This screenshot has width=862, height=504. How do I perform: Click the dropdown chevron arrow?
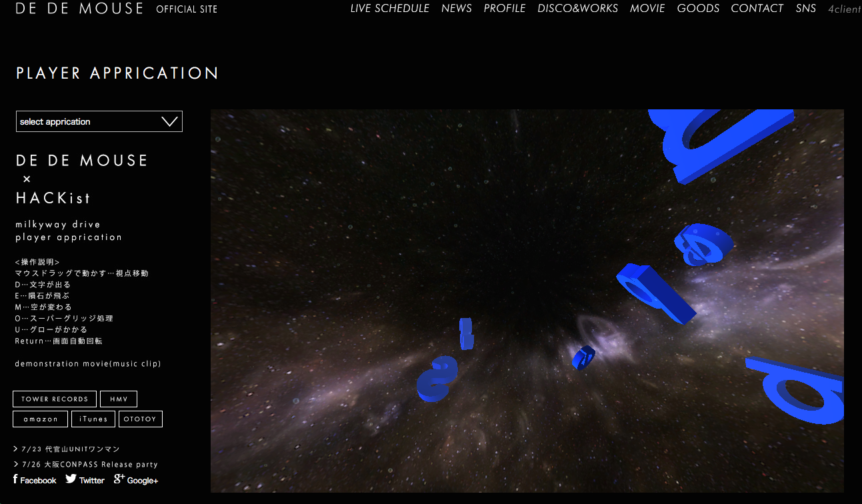pos(170,121)
